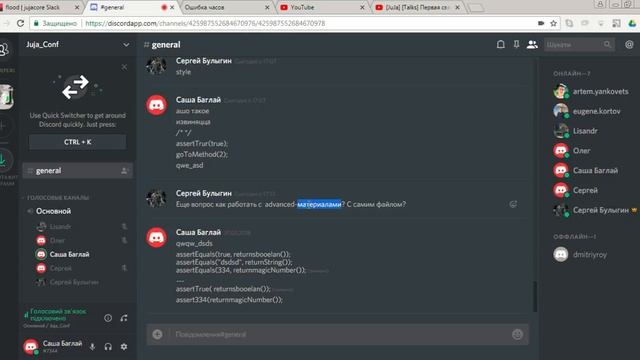Expand Juja_Conf server dropdown
This screenshot has height=360, width=640.
126,44
